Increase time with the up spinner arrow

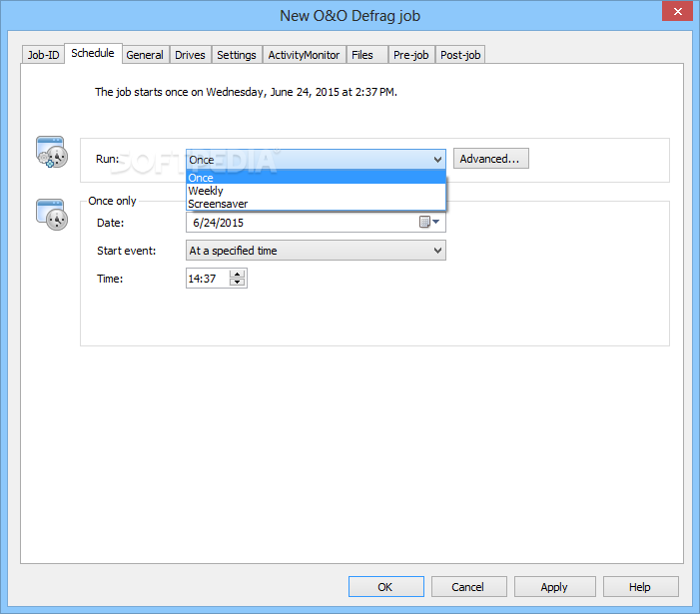(237, 274)
